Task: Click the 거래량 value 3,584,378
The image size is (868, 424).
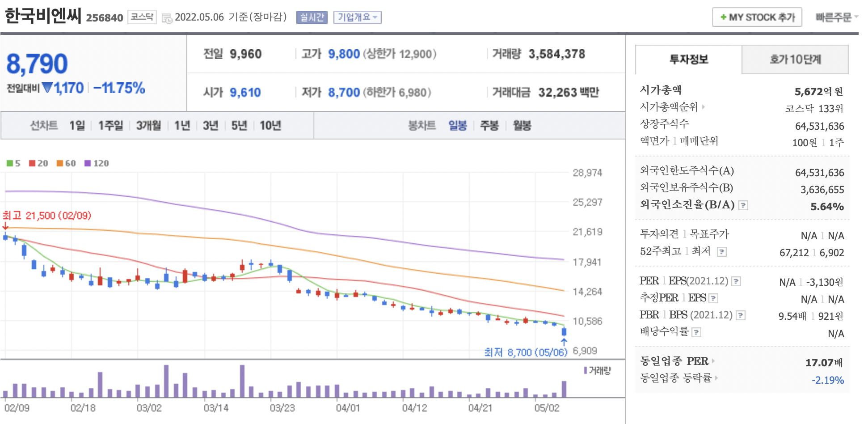Action: coord(556,54)
